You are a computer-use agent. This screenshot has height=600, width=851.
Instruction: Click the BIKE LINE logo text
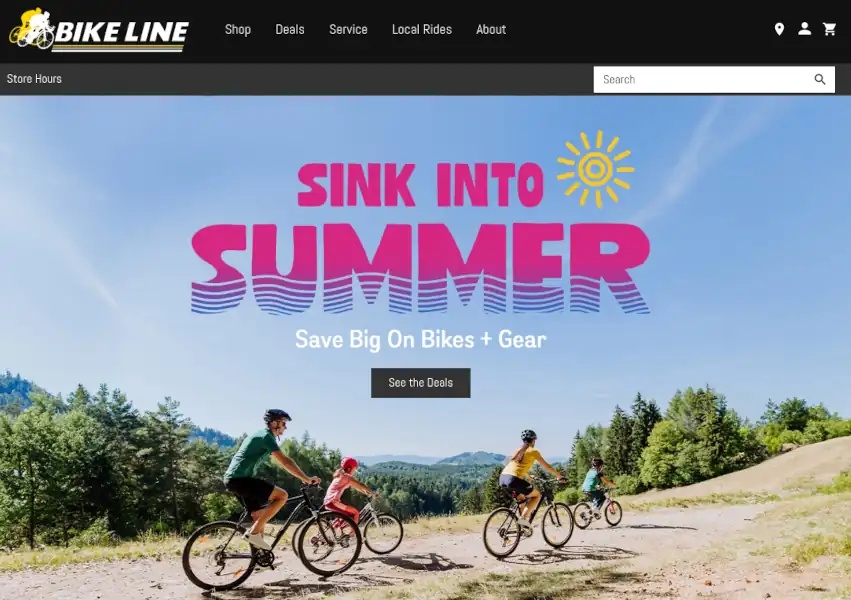[122, 33]
